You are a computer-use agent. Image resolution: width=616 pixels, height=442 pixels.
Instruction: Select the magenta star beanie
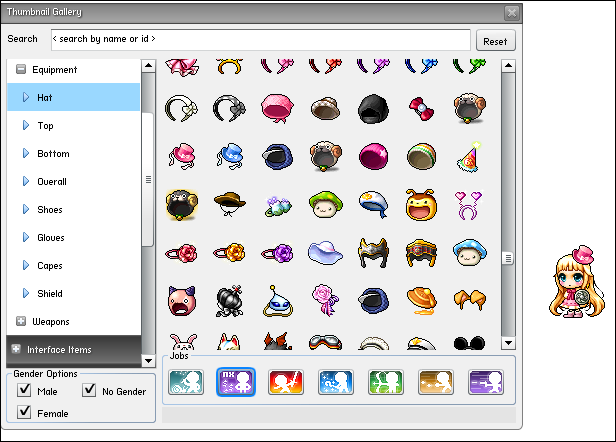coord(373,156)
